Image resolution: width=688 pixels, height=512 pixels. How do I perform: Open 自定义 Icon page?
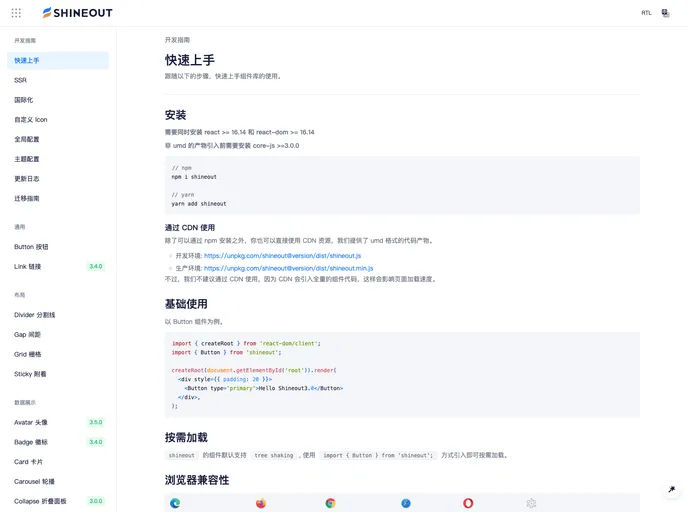point(58,120)
